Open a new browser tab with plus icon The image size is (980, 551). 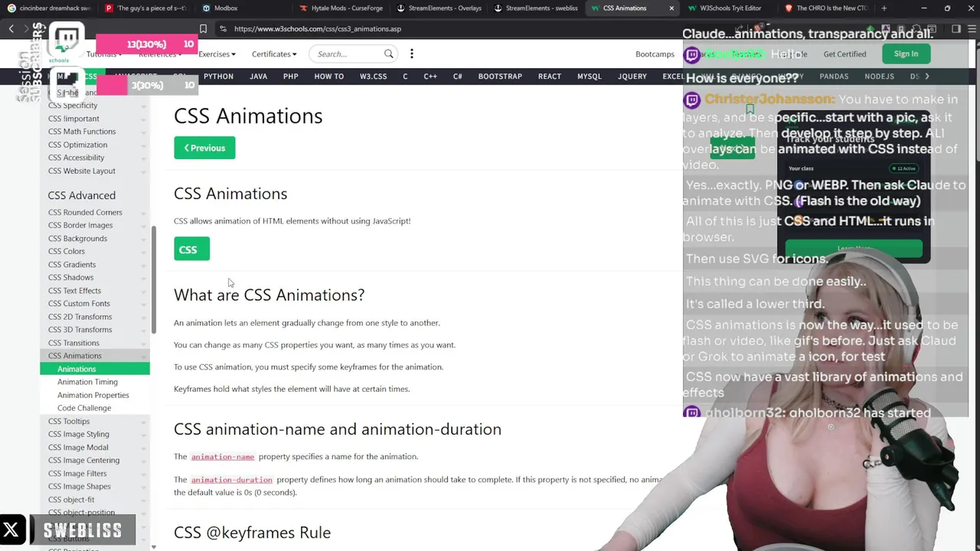pos(884,8)
